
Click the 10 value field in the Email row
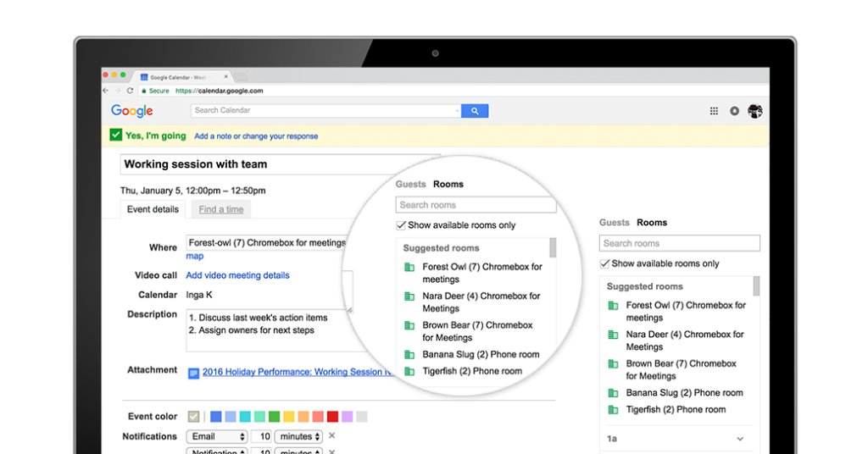(261, 436)
